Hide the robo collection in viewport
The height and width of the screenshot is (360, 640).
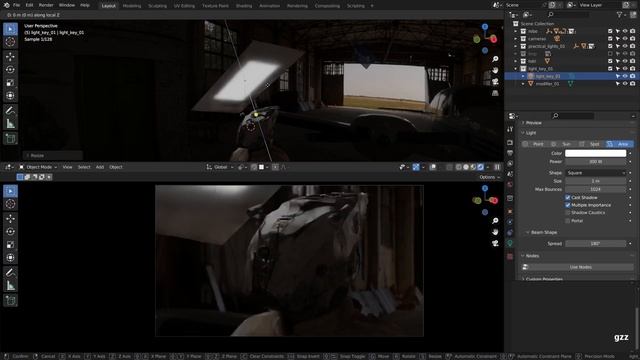tap(625, 31)
